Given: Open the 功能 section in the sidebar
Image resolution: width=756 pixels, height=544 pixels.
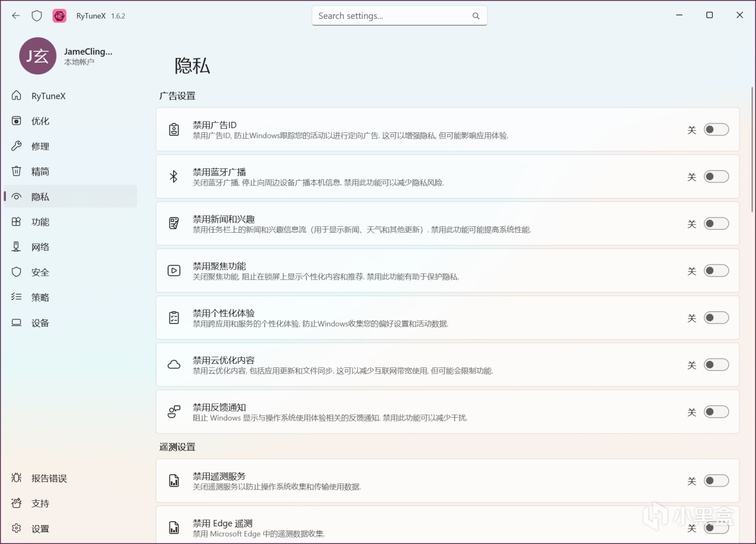Looking at the screenshot, I should (x=70, y=222).
